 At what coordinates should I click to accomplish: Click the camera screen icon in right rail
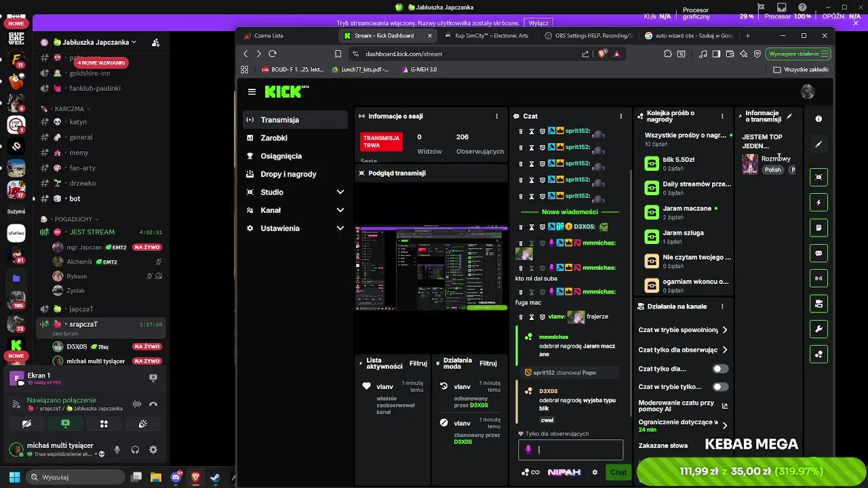[818, 177]
